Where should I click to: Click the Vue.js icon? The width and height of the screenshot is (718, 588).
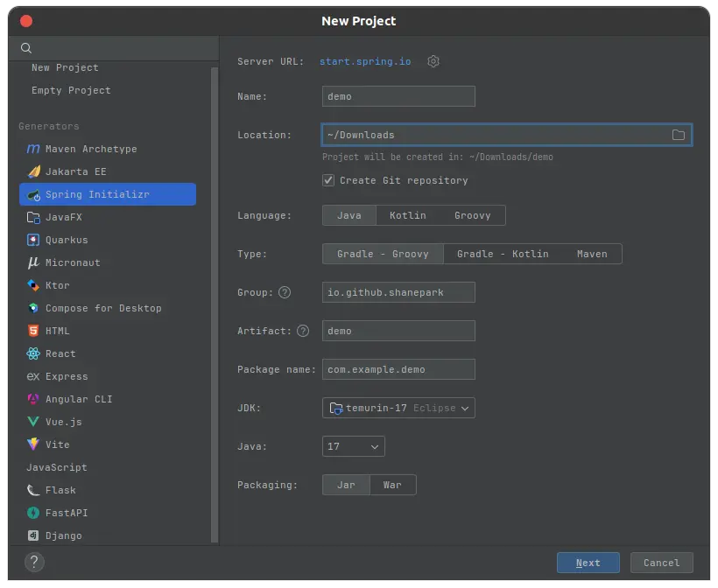pyautogui.click(x=33, y=422)
